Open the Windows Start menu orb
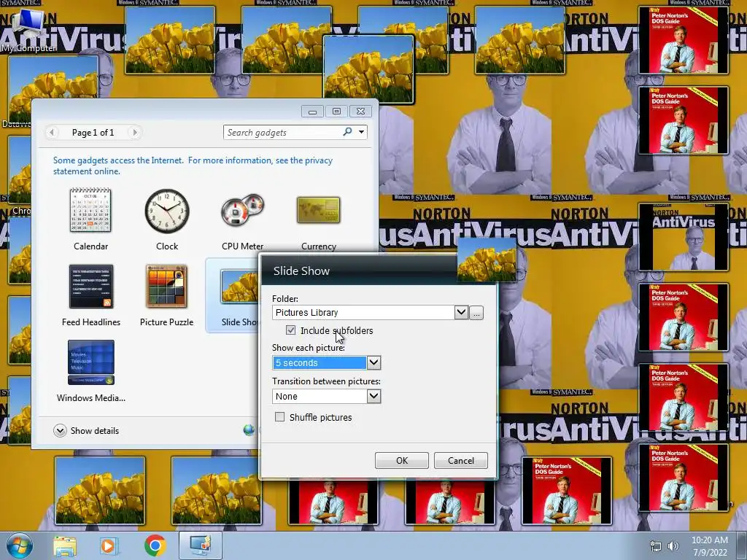The height and width of the screenshot is (560, 747). point(19,545)
